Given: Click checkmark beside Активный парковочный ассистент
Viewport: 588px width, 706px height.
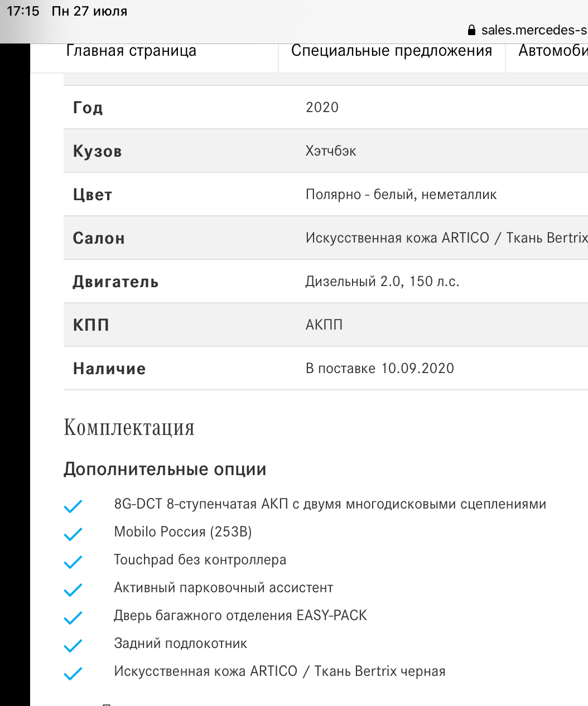Looking at the screenshot, I should tap(73, 590).
